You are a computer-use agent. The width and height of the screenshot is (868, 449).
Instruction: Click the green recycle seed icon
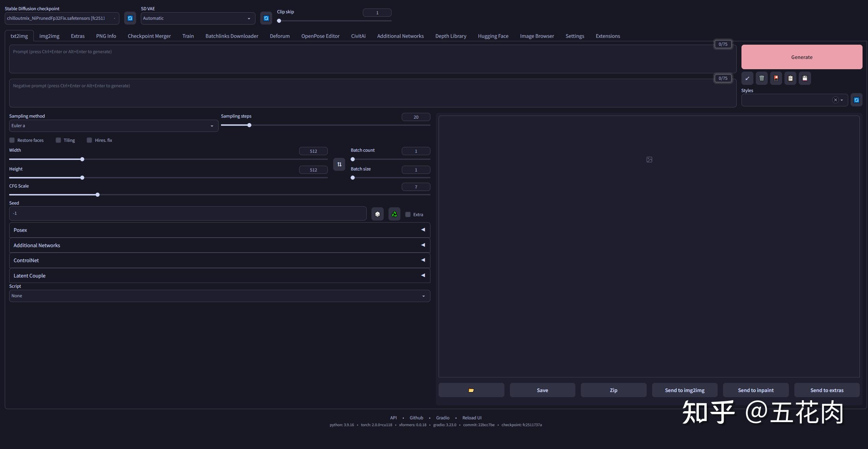point(394,214)
